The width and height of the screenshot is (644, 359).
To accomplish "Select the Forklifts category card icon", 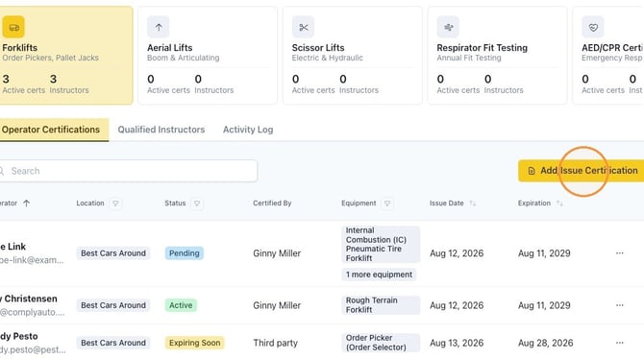I will pyautogui.click(x=13, y=27).
